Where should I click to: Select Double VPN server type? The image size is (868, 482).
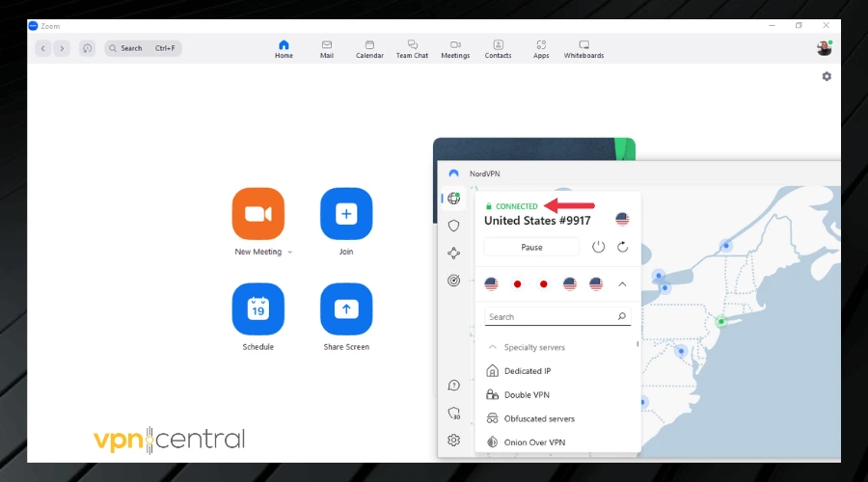pos(518,394)
